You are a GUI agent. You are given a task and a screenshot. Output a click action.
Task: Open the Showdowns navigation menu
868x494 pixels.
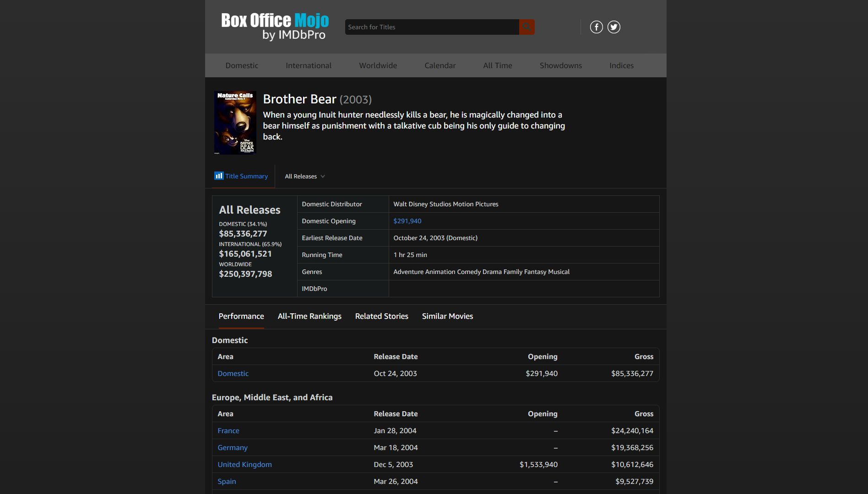[x=561, y=65]
